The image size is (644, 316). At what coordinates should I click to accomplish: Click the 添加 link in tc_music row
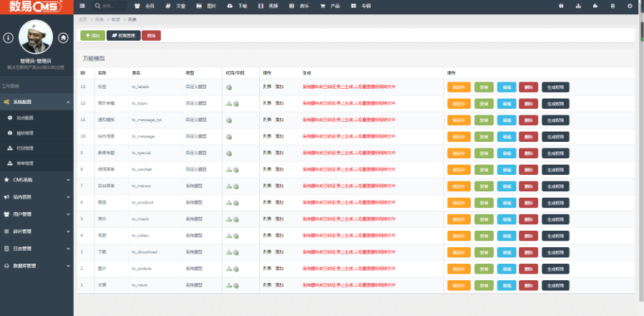click(x=279, y=219)
